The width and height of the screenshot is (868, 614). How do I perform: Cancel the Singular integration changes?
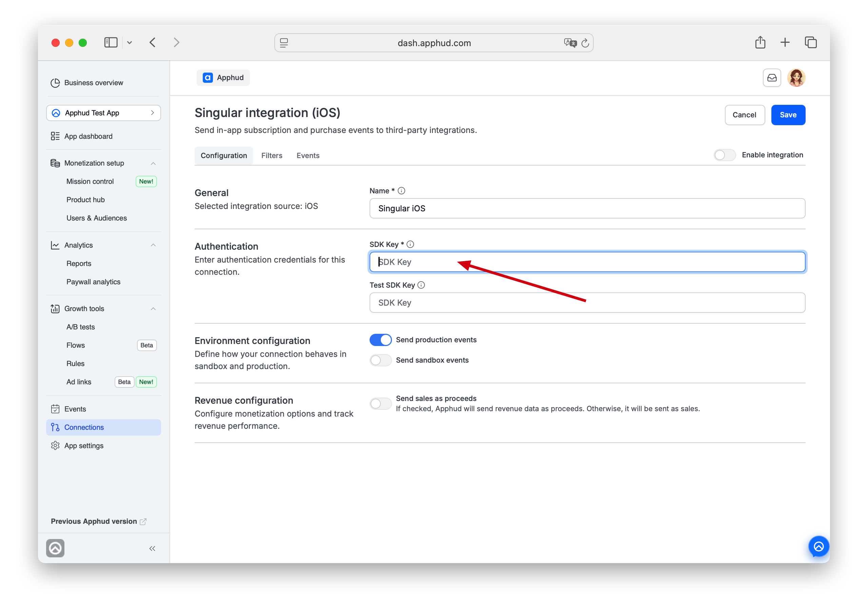pos(744,115)
